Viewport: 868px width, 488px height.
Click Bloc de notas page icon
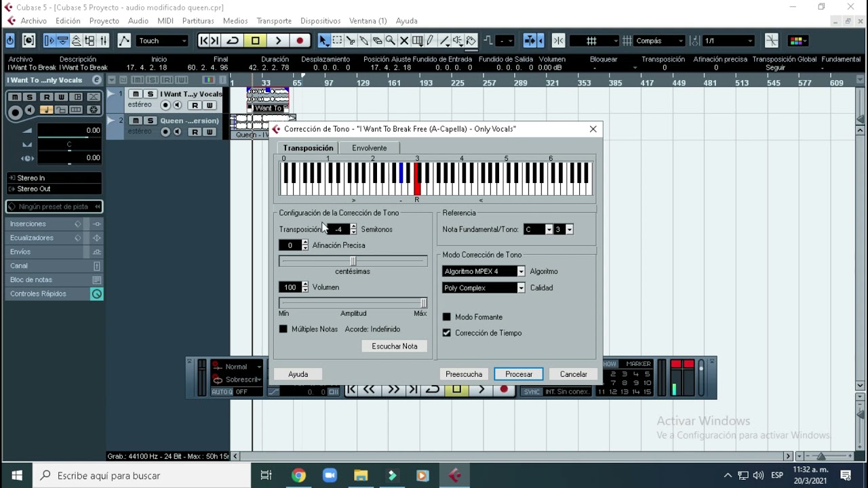96,280
